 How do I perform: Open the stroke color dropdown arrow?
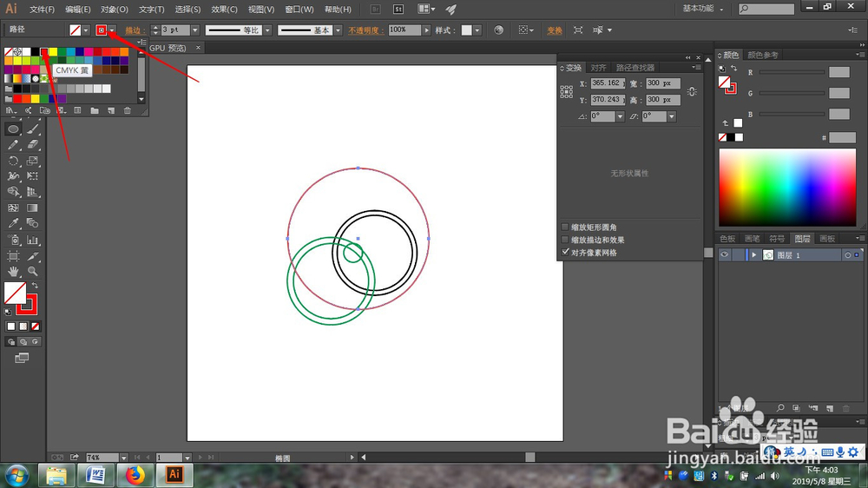[112, 30]
